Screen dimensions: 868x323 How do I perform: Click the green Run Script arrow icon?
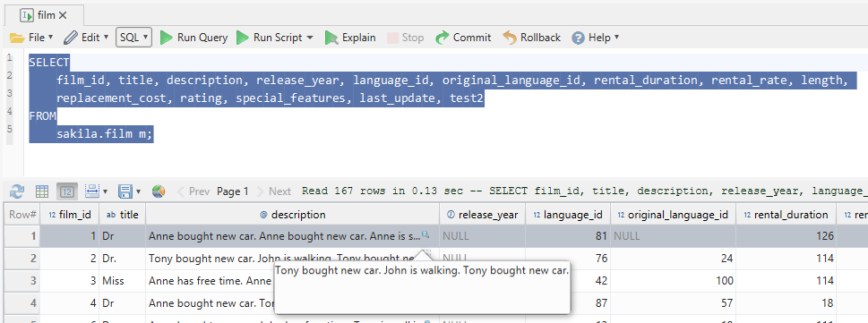point(242,38)
